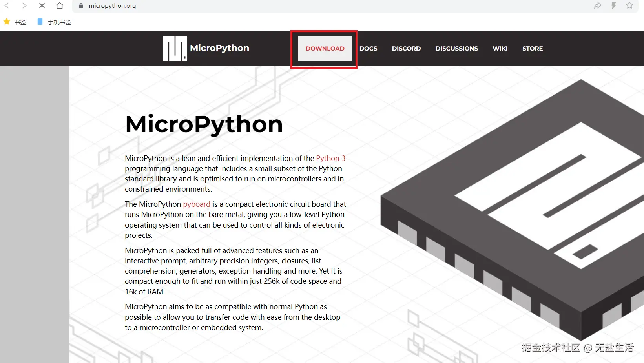Open the browser home page icon
The width and height of the screenshot is (644, 363).
coord(59,5)
